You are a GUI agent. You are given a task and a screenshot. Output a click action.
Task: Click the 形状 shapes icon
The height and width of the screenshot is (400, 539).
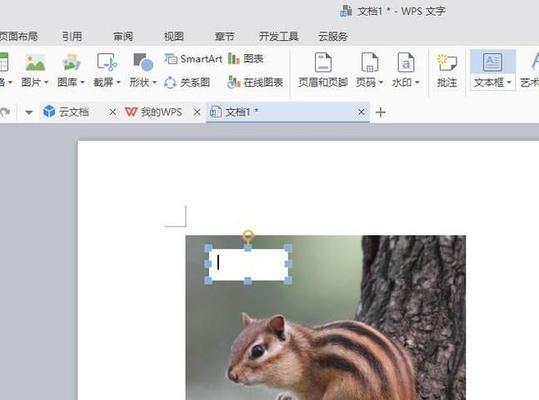coord(143,62)
